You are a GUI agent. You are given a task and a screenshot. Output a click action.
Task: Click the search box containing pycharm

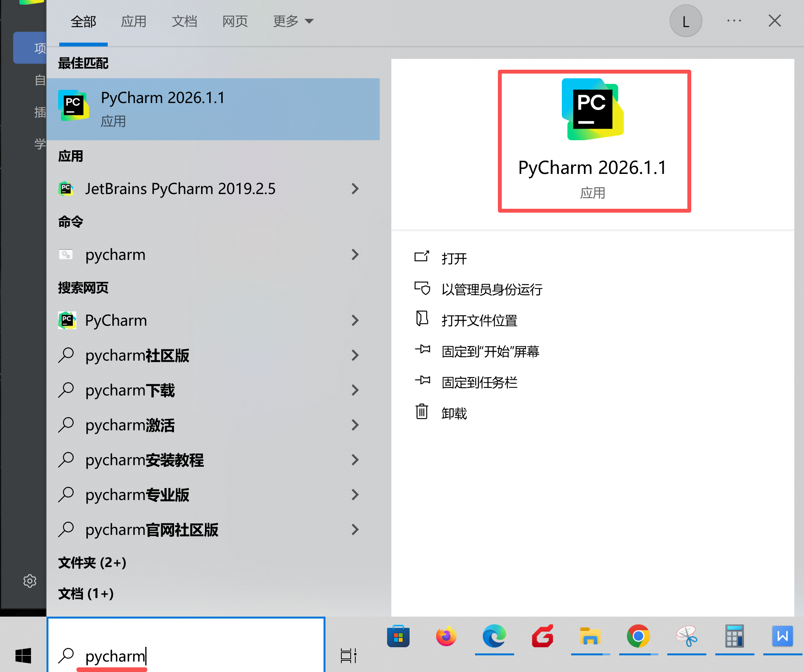pos(186,645)
